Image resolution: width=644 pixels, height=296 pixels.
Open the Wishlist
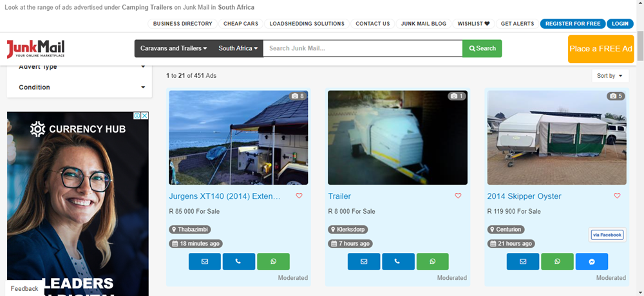[x=473, y=24]
